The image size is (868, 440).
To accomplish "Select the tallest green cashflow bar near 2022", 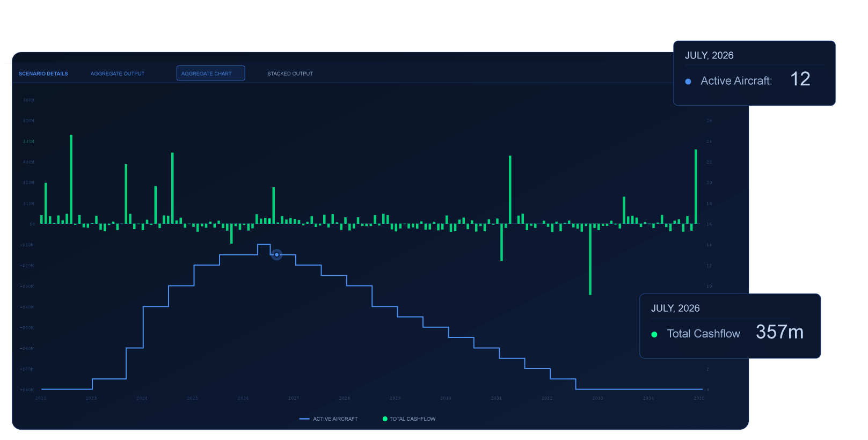I will click(x=71, y=179).
